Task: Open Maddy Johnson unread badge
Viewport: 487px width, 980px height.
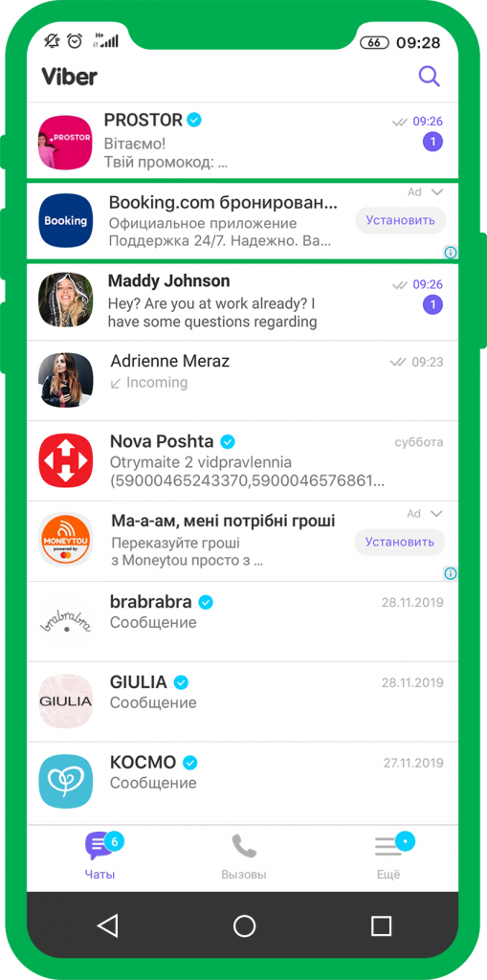Action: (432, 305)
